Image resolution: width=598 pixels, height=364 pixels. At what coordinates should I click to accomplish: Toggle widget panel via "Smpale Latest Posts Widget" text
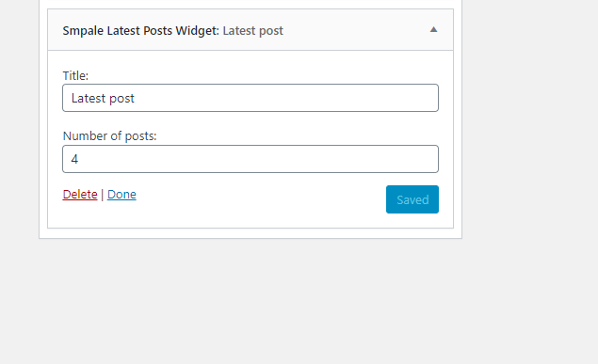140,30
